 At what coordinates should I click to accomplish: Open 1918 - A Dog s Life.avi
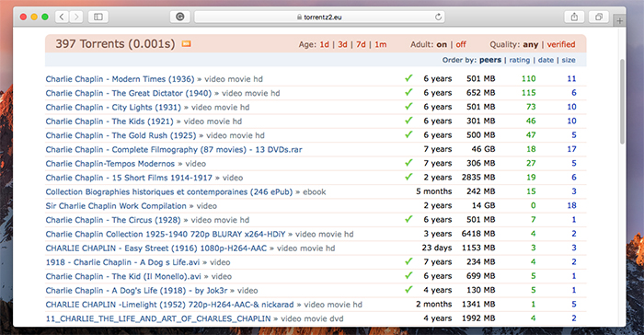(x=122, y=262)
